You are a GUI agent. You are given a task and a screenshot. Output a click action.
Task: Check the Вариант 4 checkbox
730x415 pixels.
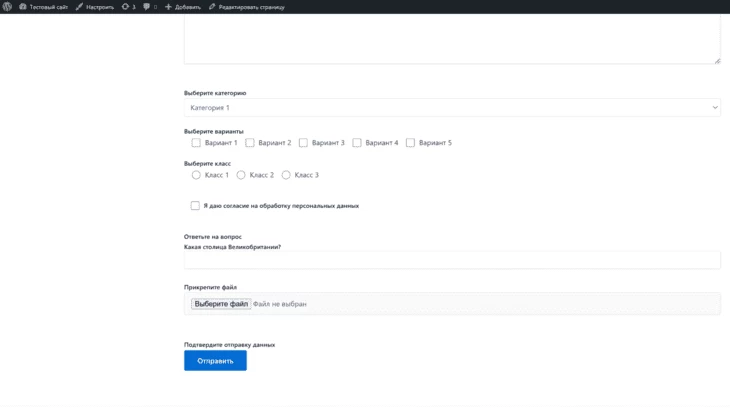357,143
